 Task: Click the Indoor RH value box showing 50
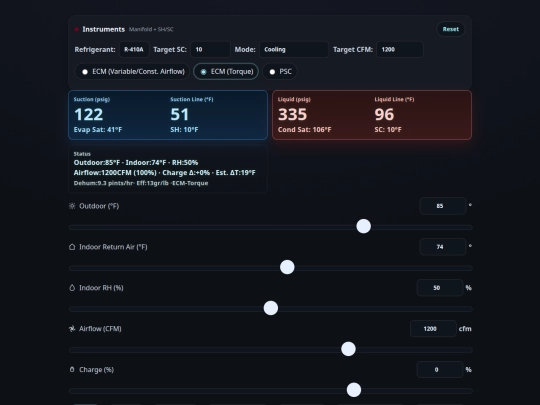440,288
